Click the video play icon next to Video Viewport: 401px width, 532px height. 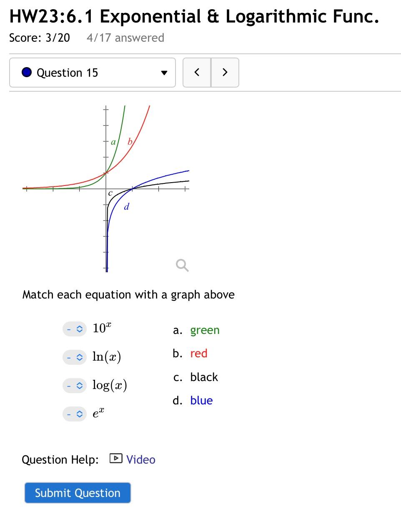115,459
